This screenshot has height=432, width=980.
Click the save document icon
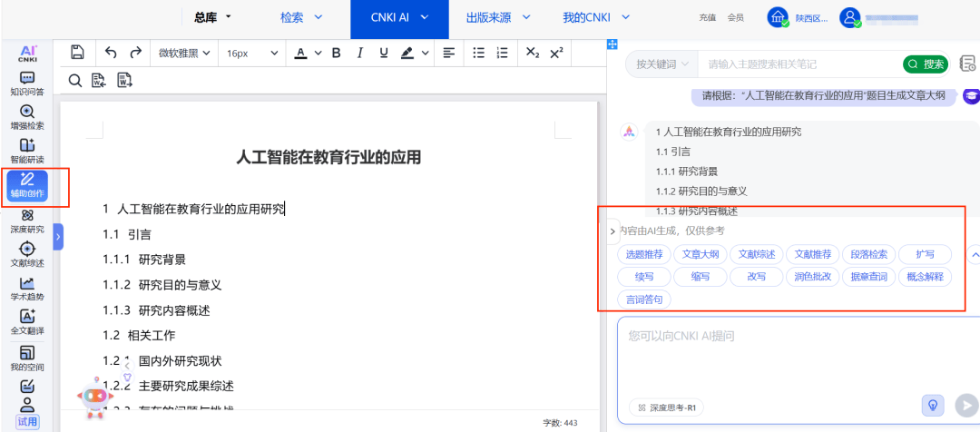(x=77, y=54)
